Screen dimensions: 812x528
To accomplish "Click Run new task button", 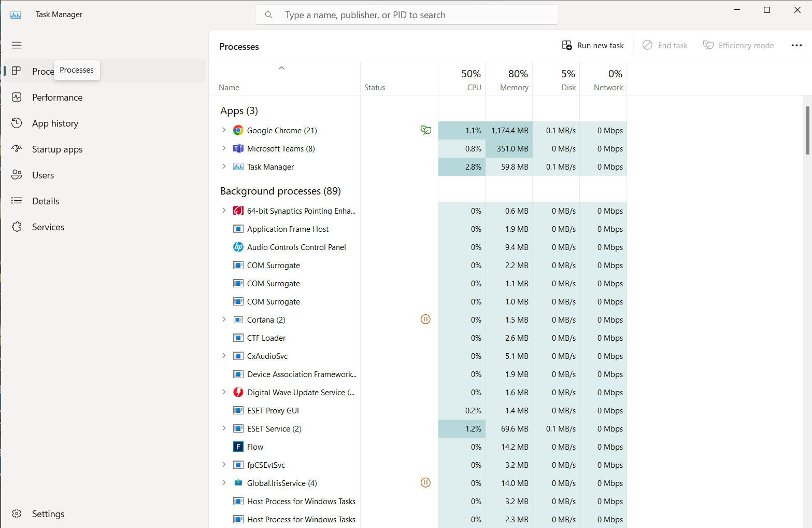I will 593,46.
